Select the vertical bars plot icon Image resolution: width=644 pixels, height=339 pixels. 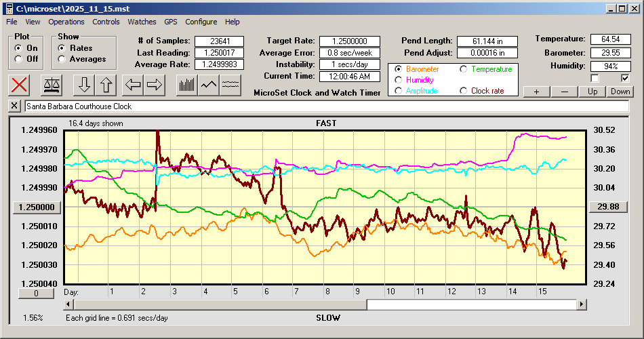pos(186,85)
